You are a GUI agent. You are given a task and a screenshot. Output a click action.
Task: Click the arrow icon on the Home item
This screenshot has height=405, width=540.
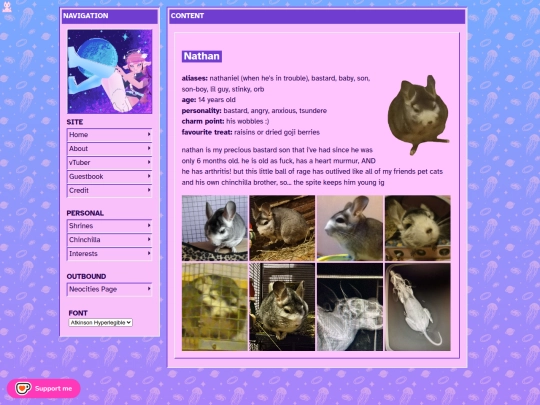click(x=149, y=134)
